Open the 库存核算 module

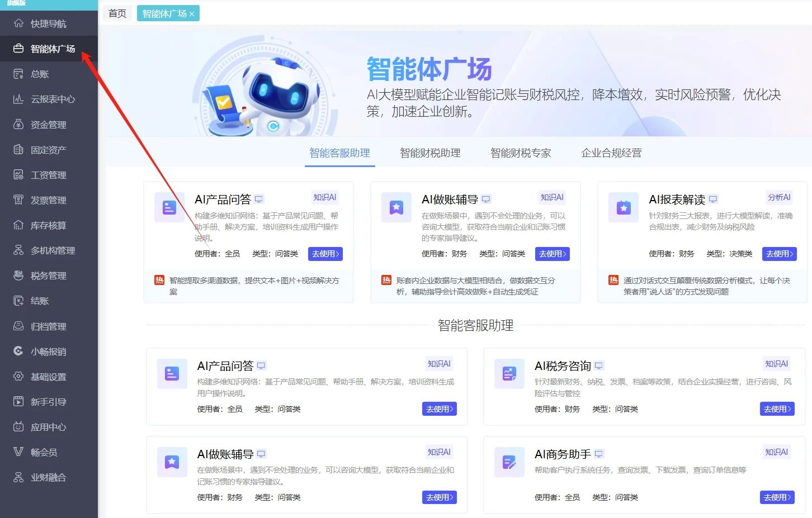pyautogui.click(x=48, y=225)
